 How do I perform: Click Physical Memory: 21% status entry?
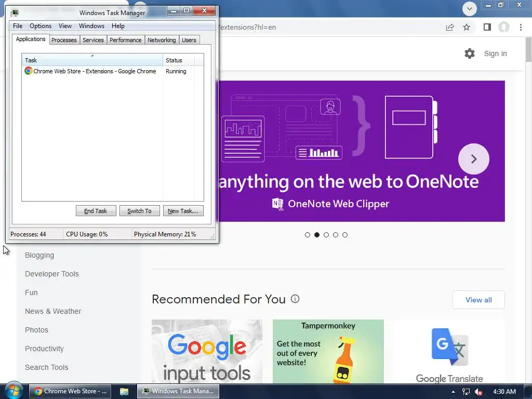pyautogui.click(x=165, y=234)
